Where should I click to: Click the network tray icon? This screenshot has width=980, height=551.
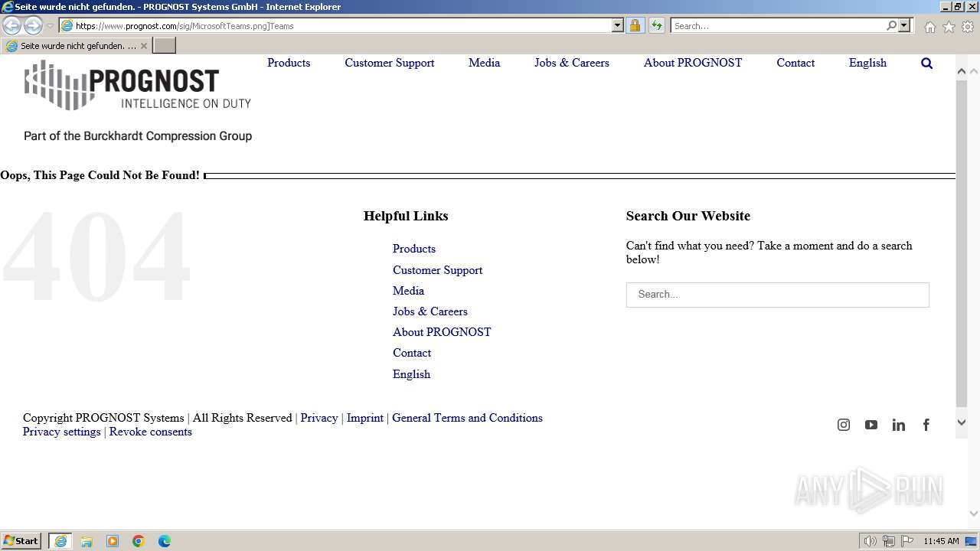point(889,541)
